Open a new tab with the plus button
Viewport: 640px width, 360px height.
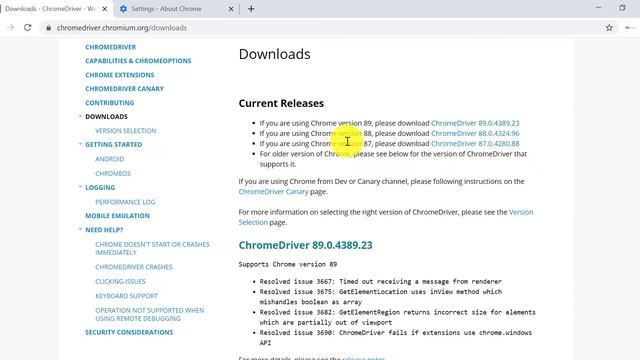click(x=251, y=9)
